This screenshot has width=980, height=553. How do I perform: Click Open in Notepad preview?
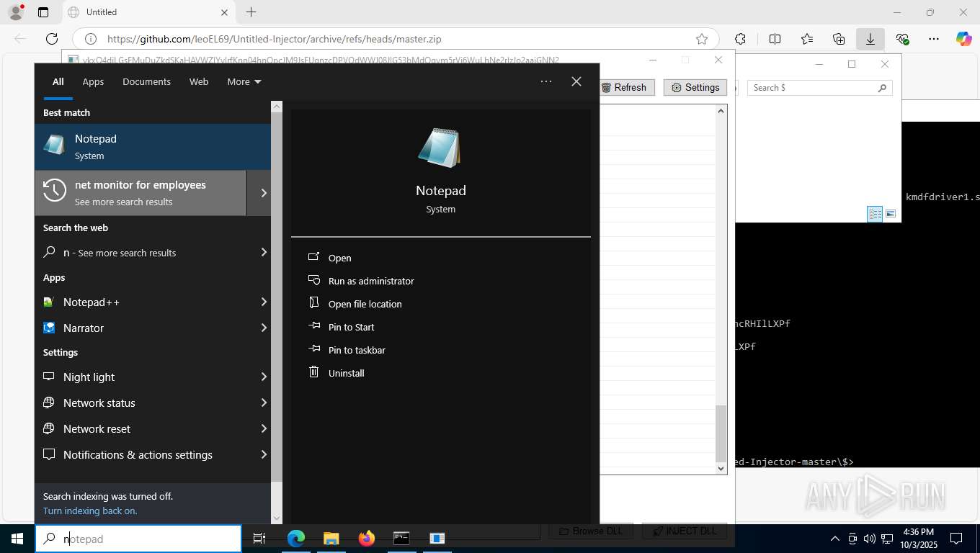(x=339, y=258)
